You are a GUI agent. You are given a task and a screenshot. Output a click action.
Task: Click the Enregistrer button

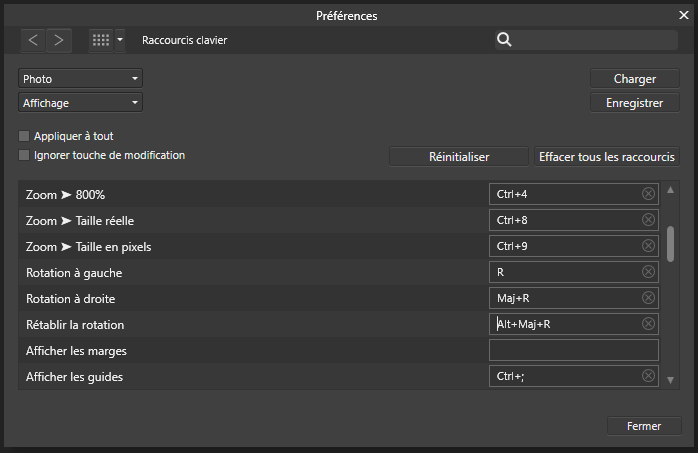635,103
